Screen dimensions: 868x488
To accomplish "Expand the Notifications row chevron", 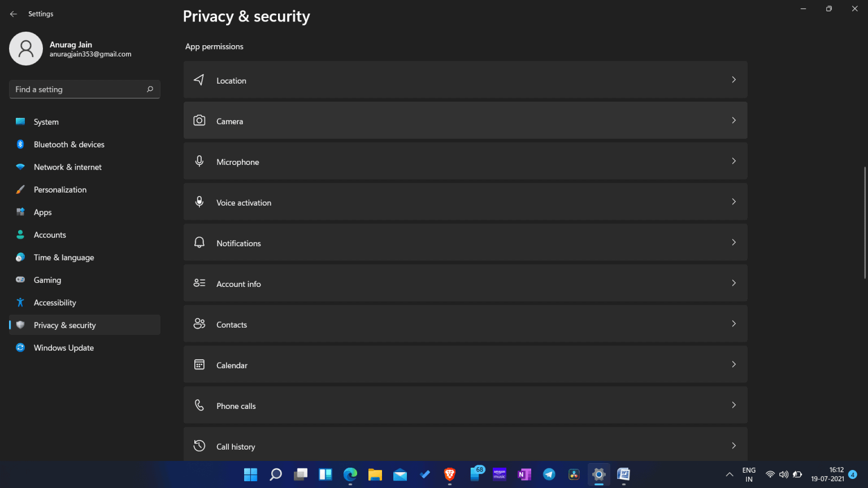I will pyautogui.click(x=734, y=242).
